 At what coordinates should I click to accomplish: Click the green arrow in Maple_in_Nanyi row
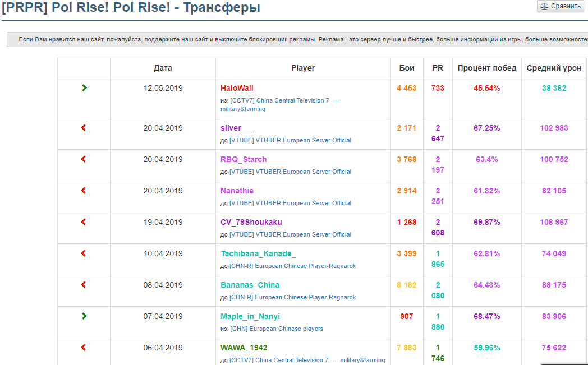point(84,316)
